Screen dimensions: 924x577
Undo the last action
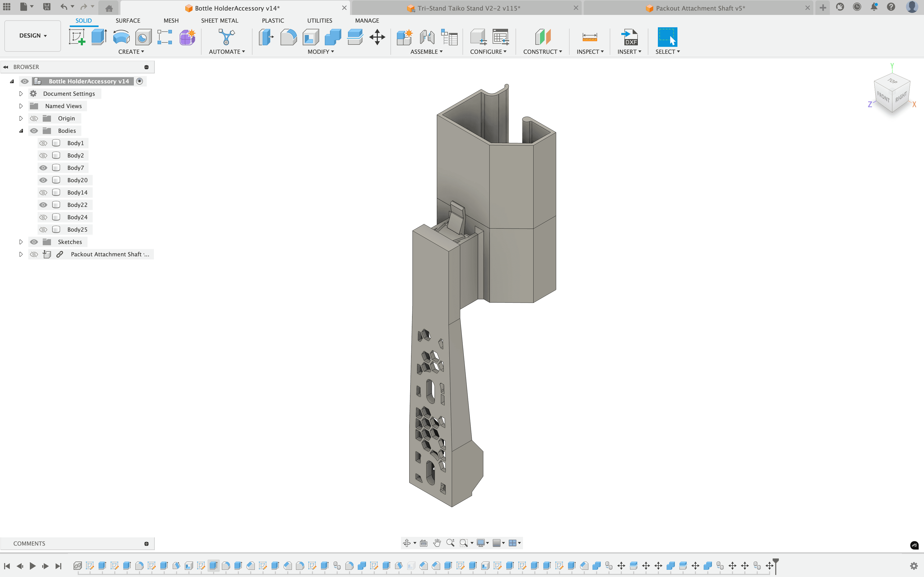point(64,7)
